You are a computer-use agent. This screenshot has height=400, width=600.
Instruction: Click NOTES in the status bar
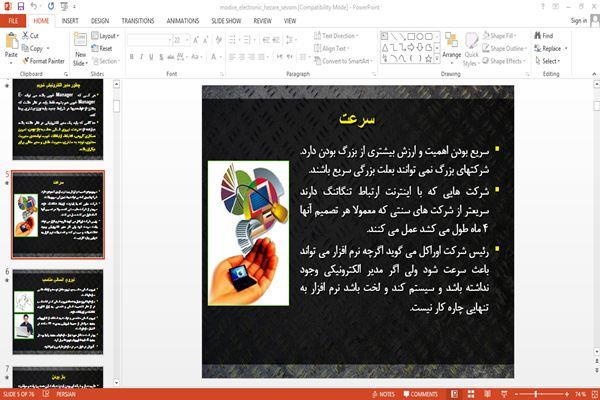point(383,394)
